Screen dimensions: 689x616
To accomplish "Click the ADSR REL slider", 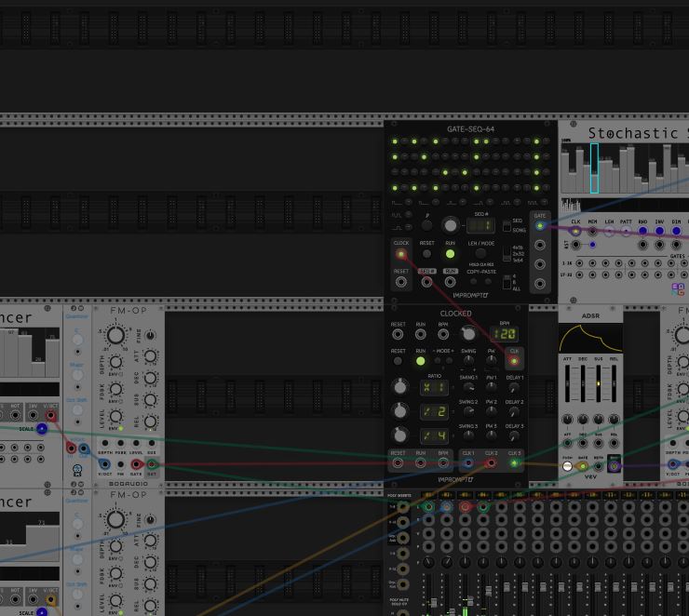I will pyautogui.click(x=614, y=383).
